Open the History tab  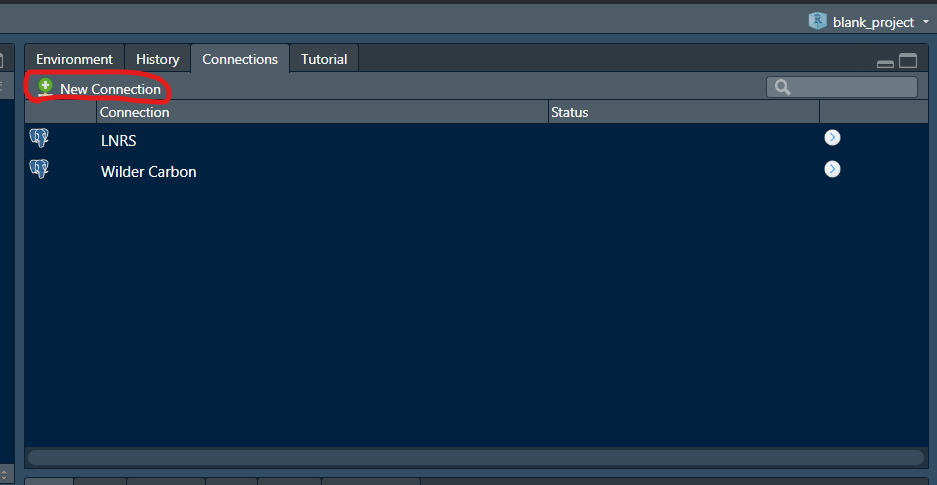158,59
